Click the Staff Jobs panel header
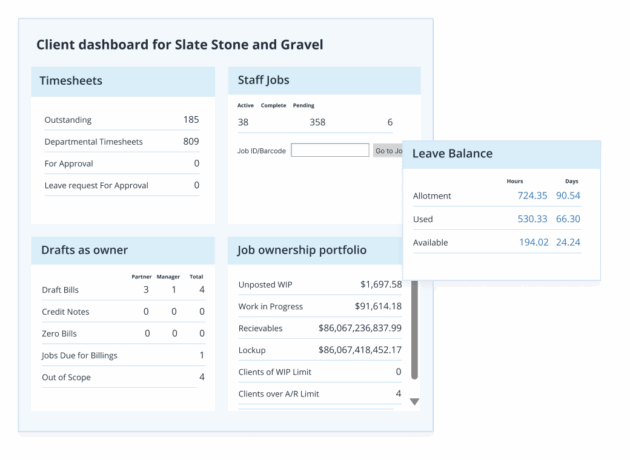This screenshot has height=460, width=630. coord(324,81)
